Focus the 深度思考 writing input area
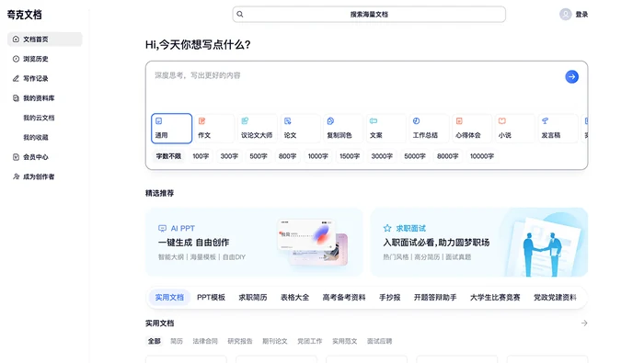 coord(355,86)
